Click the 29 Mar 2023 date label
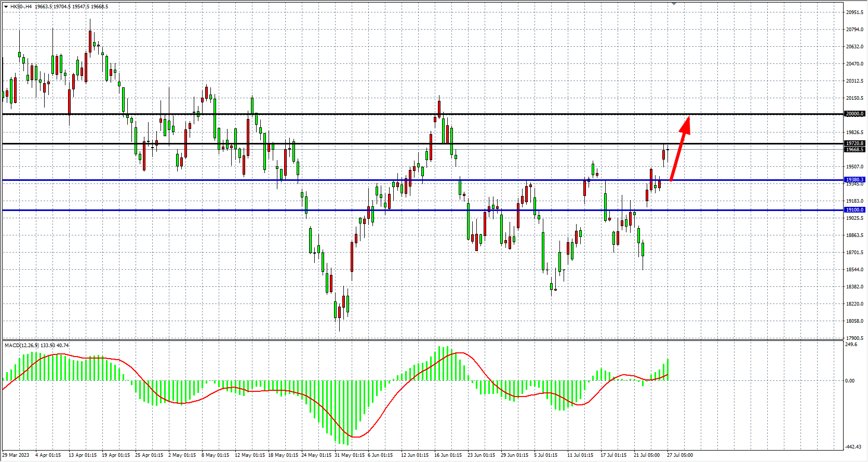868x462 pixels. (16, 455)
